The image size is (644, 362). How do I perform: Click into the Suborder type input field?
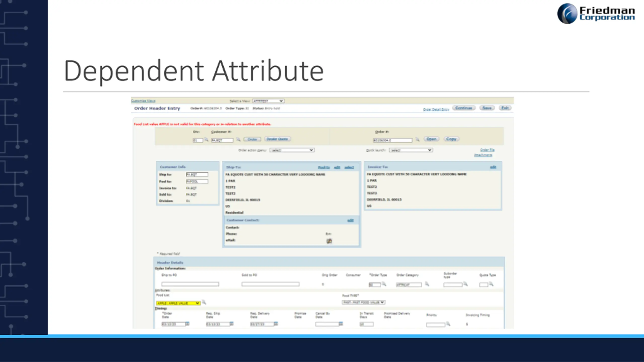point(453,285)
